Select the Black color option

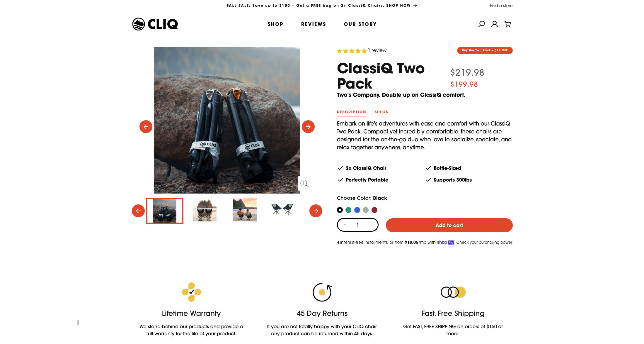click(340, 210)
